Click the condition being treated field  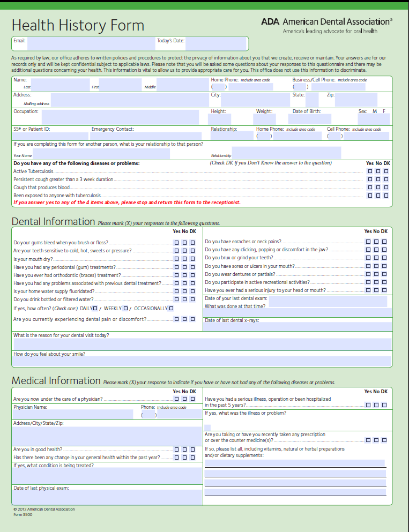tap(107, 476)
